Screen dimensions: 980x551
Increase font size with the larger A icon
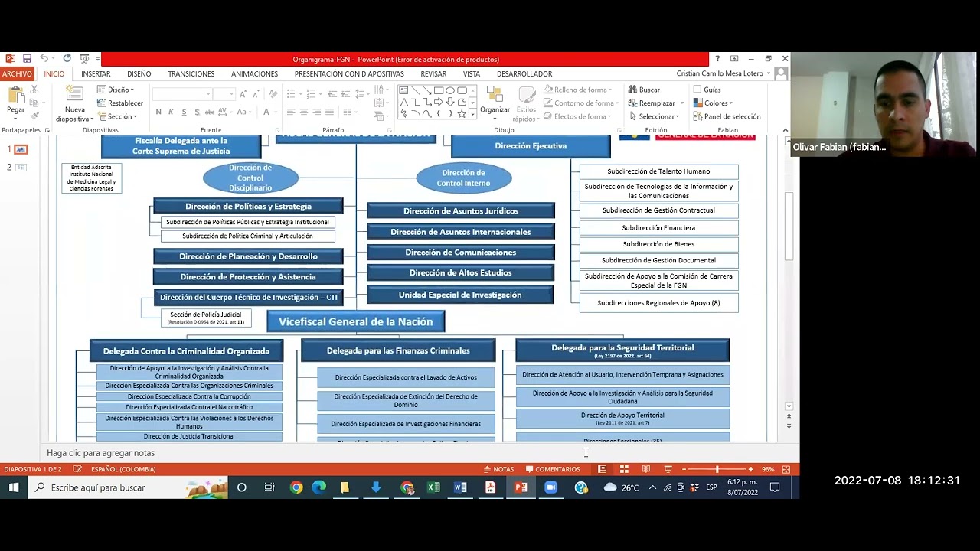243,94
